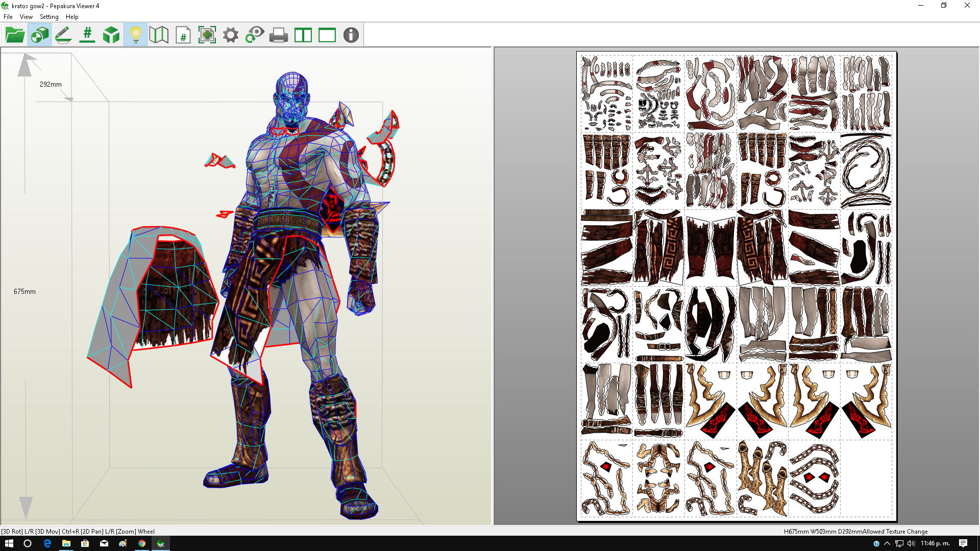
Task: Open the Setting menu
Action: (49, 17)
